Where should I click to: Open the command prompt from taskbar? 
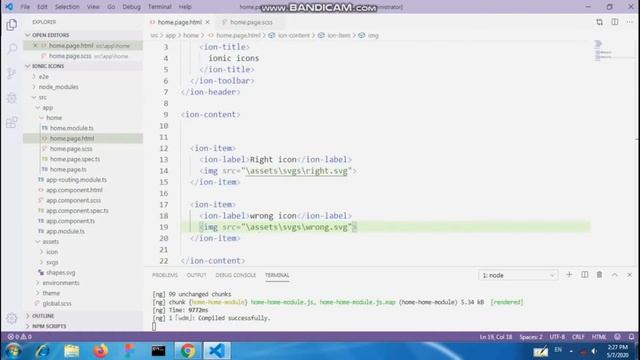158,351
